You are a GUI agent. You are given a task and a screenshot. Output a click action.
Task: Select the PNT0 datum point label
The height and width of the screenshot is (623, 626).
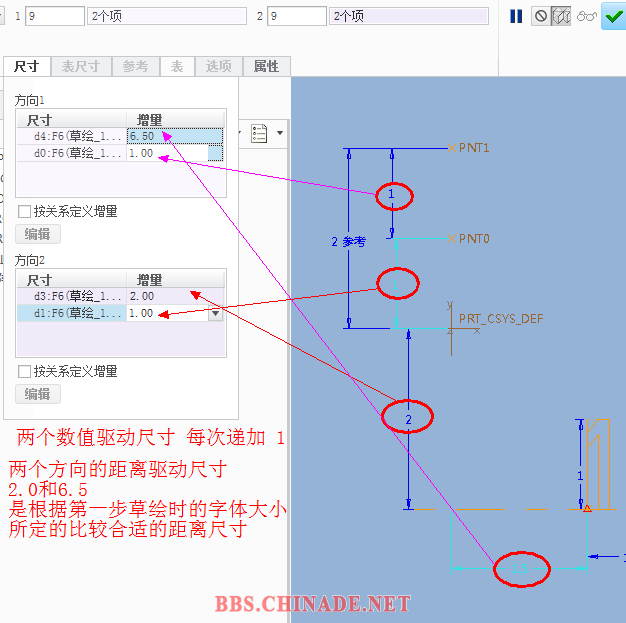474,239
